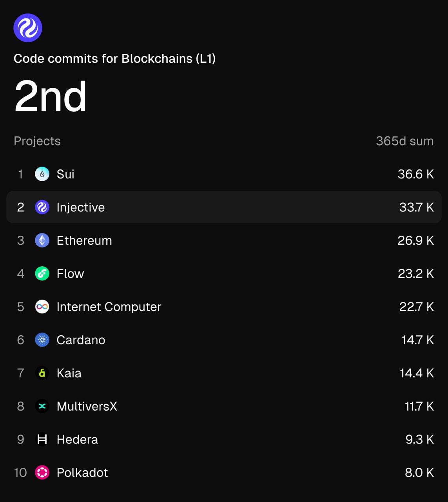The height and width of the screenshot is (502, 448).
Task: Click the MultiversX icon
Action: point(42,406)
